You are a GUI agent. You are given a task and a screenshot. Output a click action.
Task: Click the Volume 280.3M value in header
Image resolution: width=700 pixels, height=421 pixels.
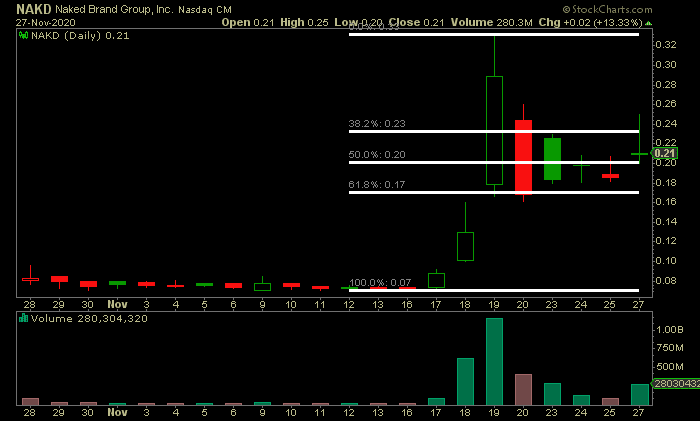pos(492,22)
